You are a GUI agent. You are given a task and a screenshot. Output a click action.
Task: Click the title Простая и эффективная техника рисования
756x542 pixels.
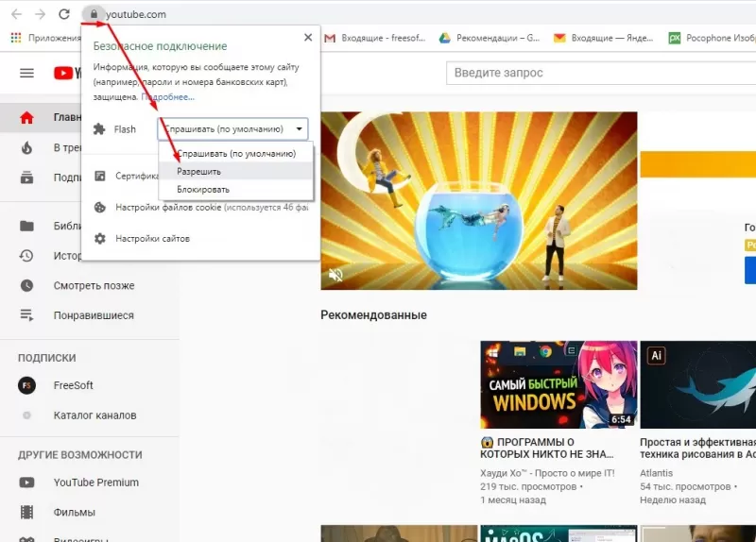pyautogui.click(x=697, y=449)
